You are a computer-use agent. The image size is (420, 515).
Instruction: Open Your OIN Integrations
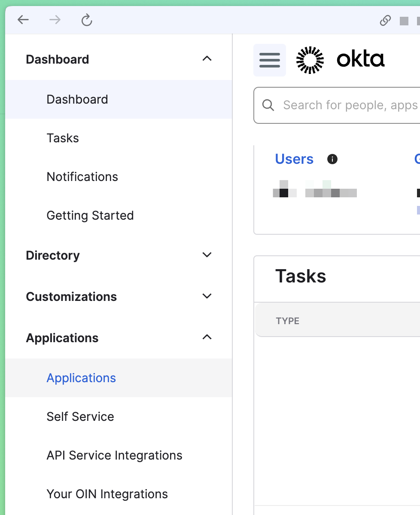(119, 494)
